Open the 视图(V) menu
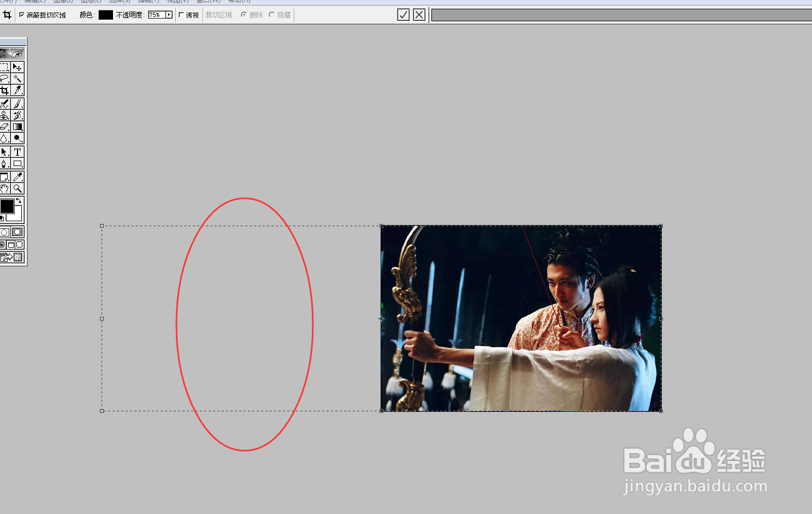 (177, 2)
